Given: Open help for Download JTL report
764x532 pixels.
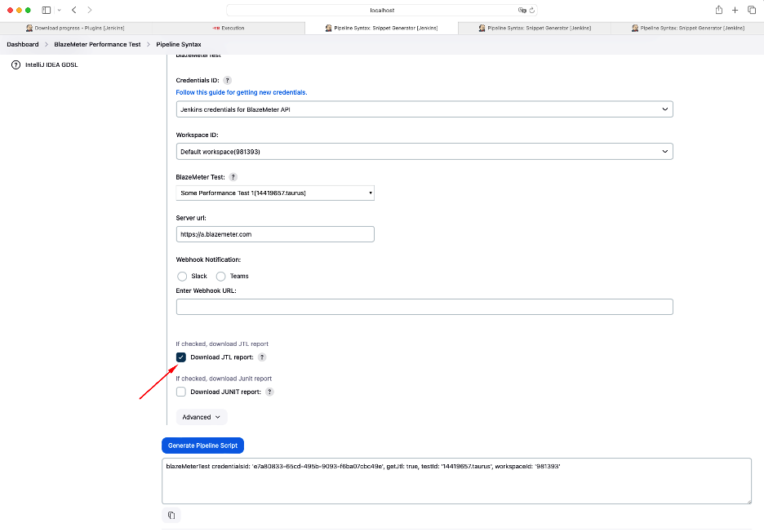Looking at the screenshot, I should (262, 357).
